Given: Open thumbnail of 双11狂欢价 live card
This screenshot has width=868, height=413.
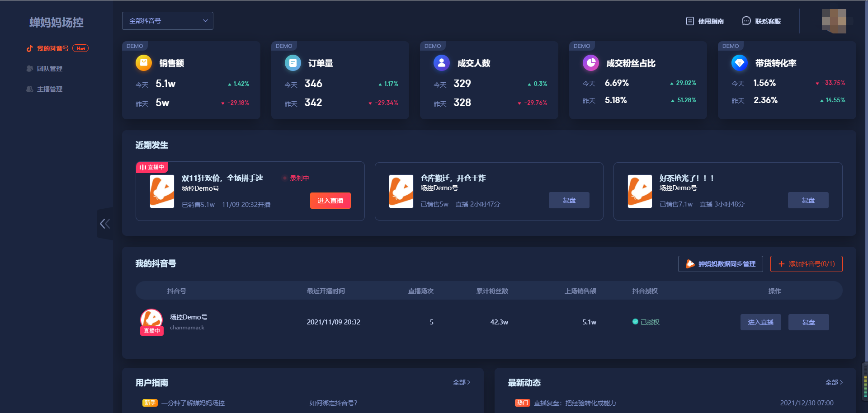Looking at the screenshot, I should point(162,191).
